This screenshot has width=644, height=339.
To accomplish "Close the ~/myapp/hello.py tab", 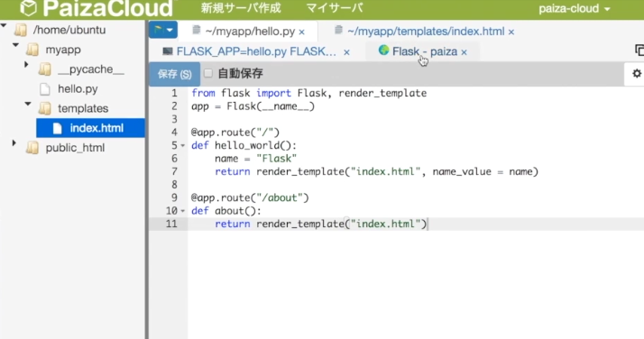I will 302,32.
